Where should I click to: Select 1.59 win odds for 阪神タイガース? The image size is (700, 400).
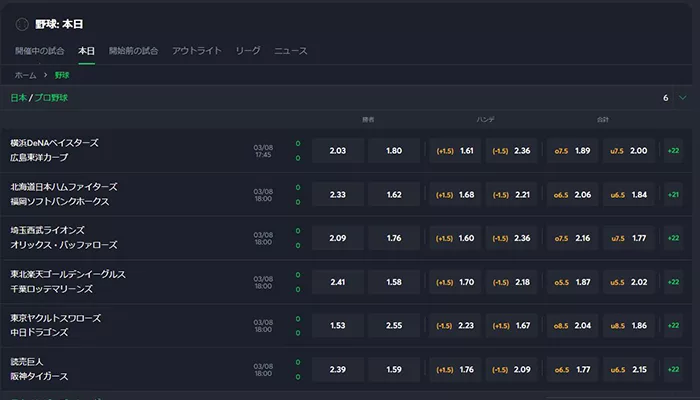[x=394, y=370]
